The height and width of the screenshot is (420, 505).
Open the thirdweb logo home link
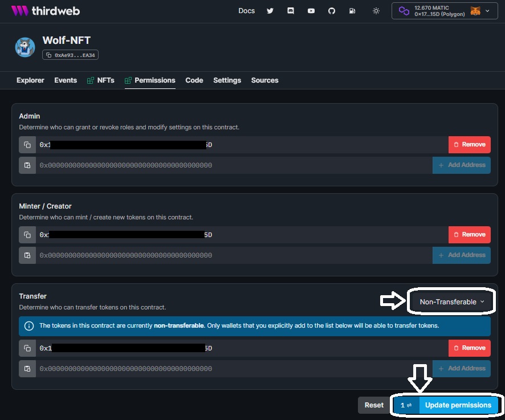[46, 11]
